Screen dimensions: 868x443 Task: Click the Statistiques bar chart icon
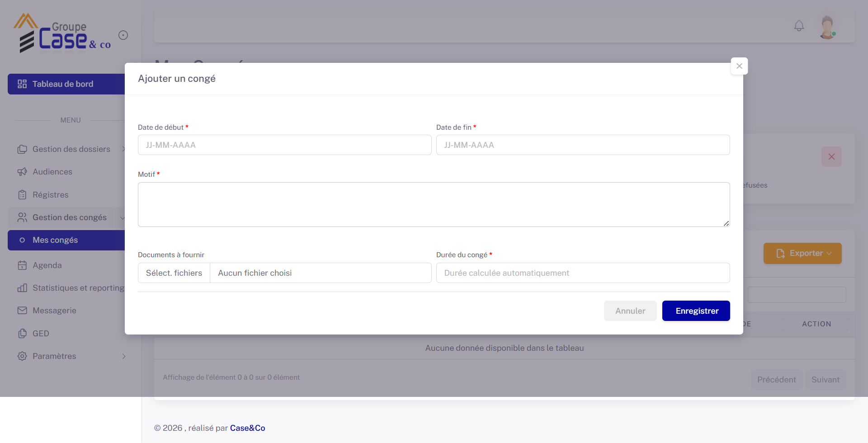[x=22, y=288]
